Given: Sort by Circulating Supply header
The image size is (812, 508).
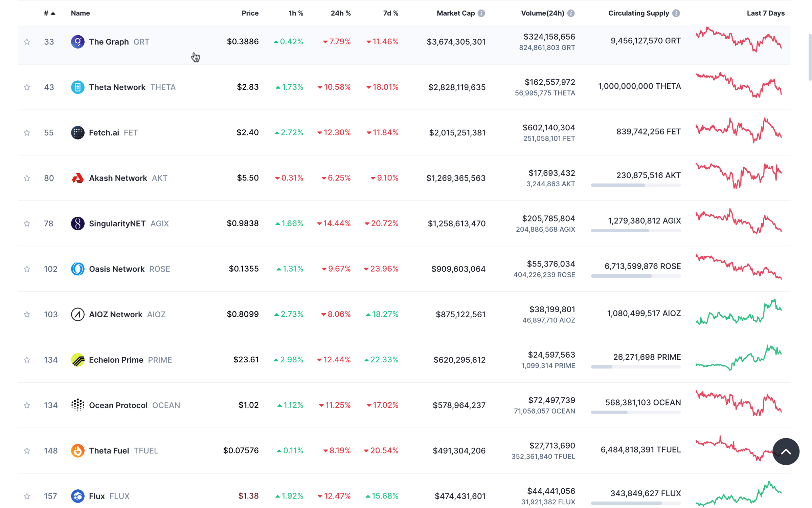Looking at the screenshot, I should [x=638, y=13].
